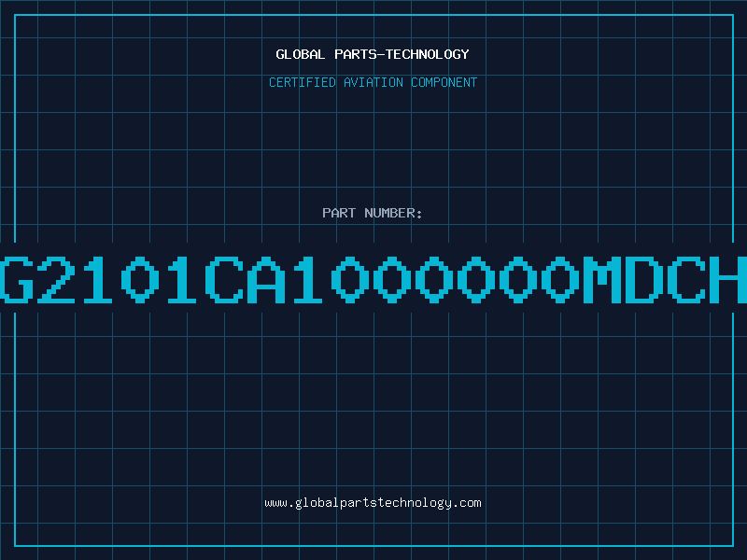Select the word GLOBAL in the title
The image size is (747, 560).
300,54
